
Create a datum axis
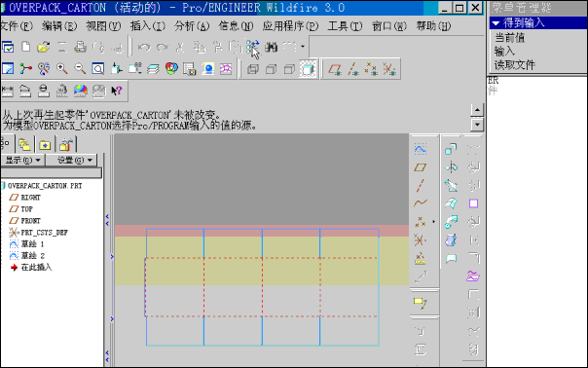(421, 185)
